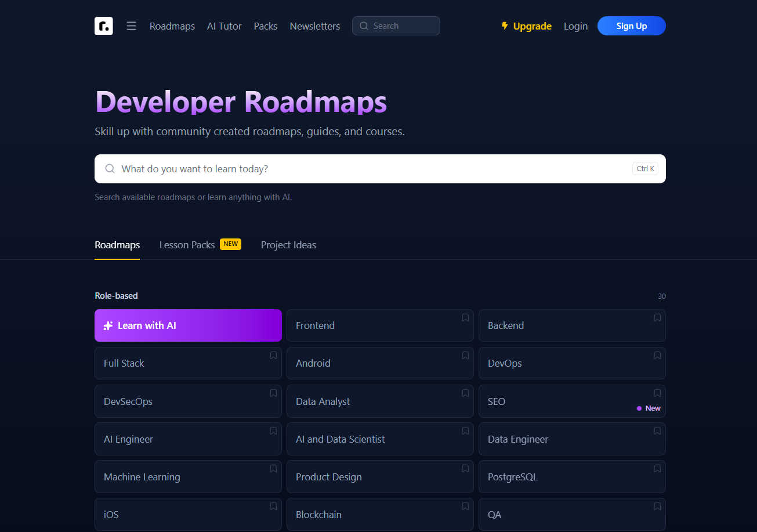Click bookmark icon on iOS card

[x=273, y=506]
